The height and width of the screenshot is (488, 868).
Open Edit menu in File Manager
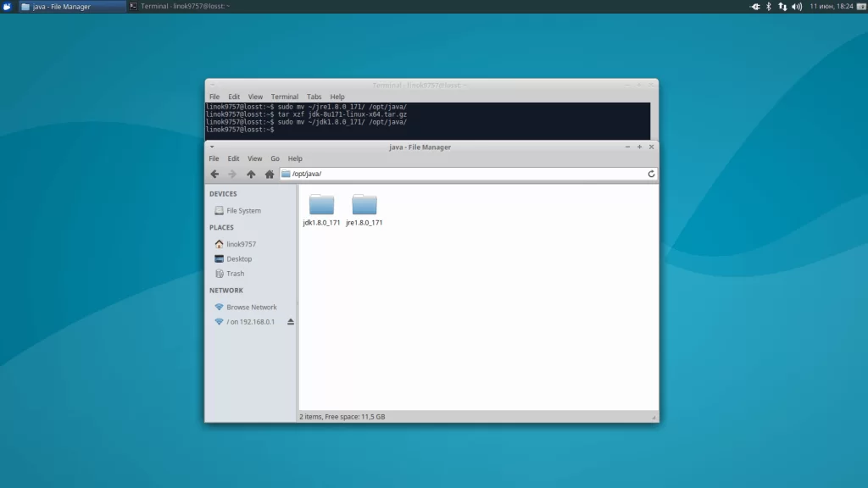(233, 158)
